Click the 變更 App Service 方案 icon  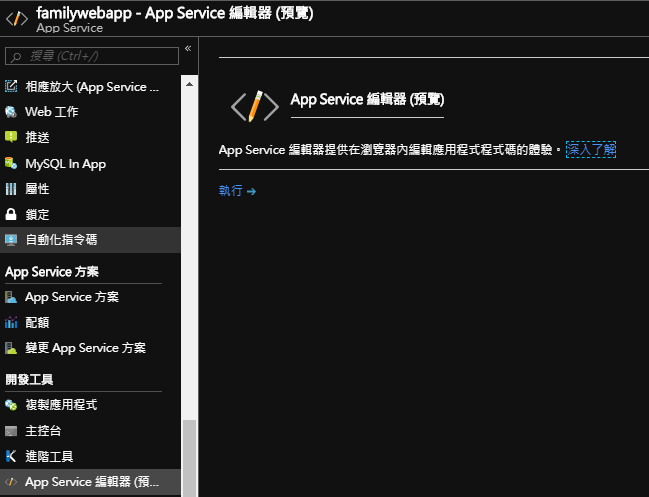[x=11, y=348]
